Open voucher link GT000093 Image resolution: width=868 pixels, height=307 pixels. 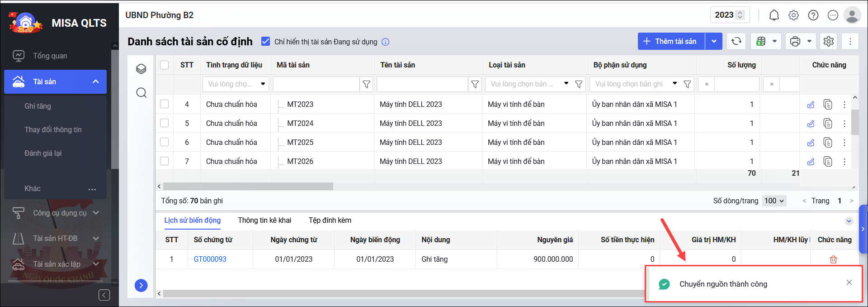210,259
